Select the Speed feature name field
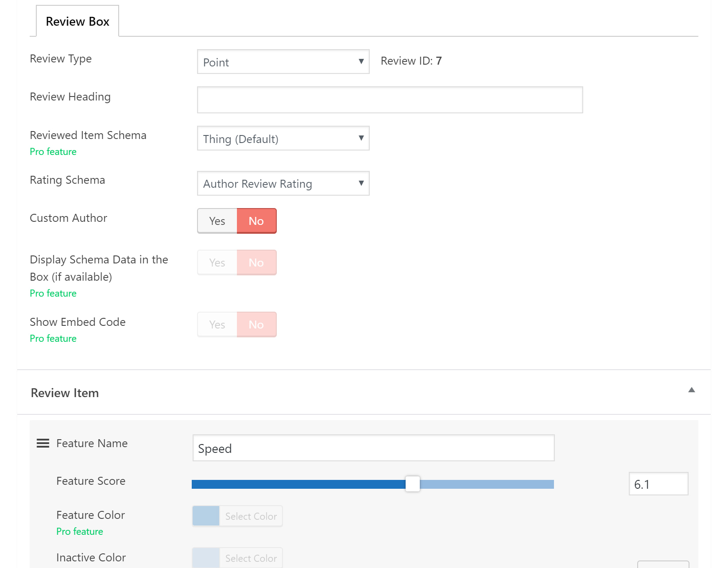Viewport: 728px width, 568px height. pyautogui.click(x=373, y=448)
